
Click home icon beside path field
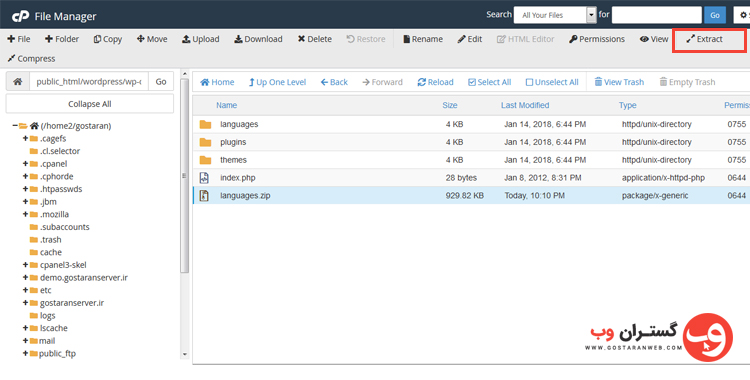click(18, 82)
